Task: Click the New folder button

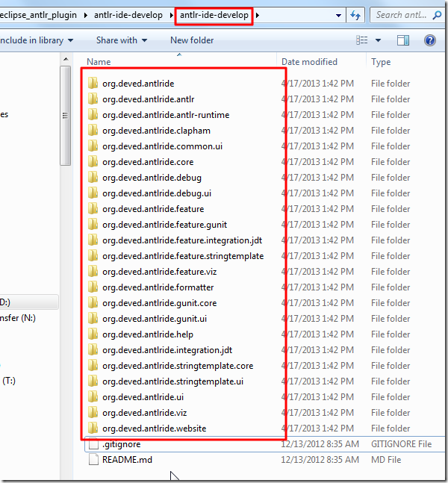Action: pyautogui.click(x=192, y=40)
